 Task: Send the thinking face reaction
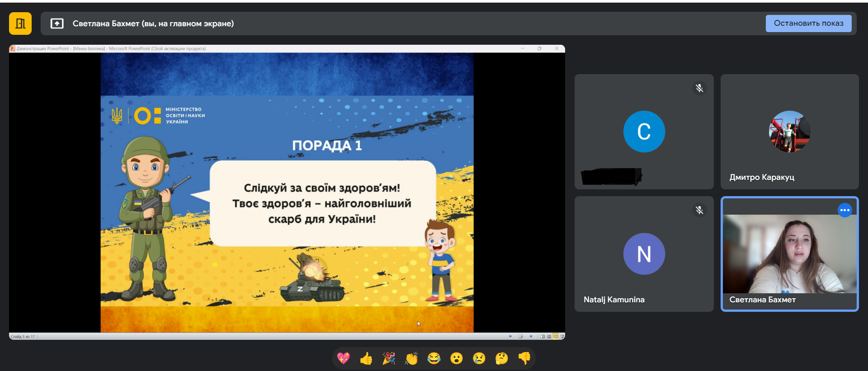pos(502,358)
